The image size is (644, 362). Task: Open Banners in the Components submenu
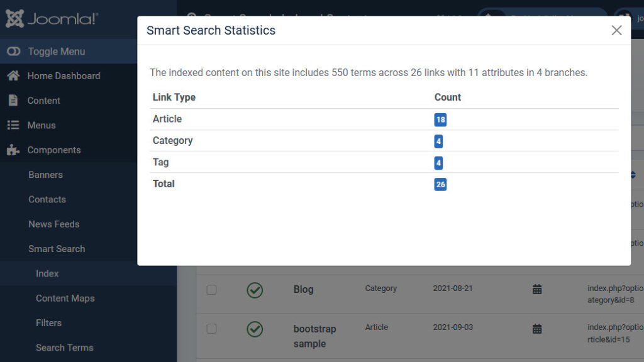45,175
